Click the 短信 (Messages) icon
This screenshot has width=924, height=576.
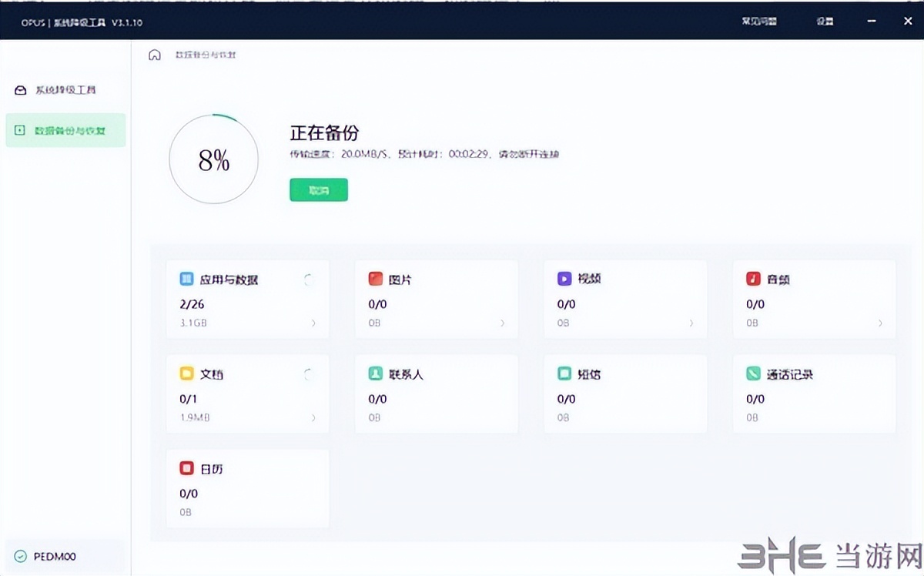tap(564, 373)
